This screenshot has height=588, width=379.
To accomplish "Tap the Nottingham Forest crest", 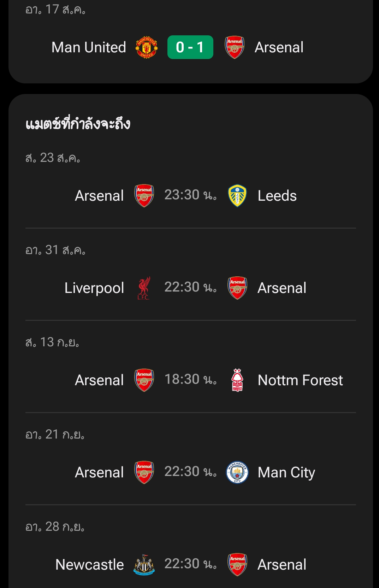I will click(x=237, y=380).
